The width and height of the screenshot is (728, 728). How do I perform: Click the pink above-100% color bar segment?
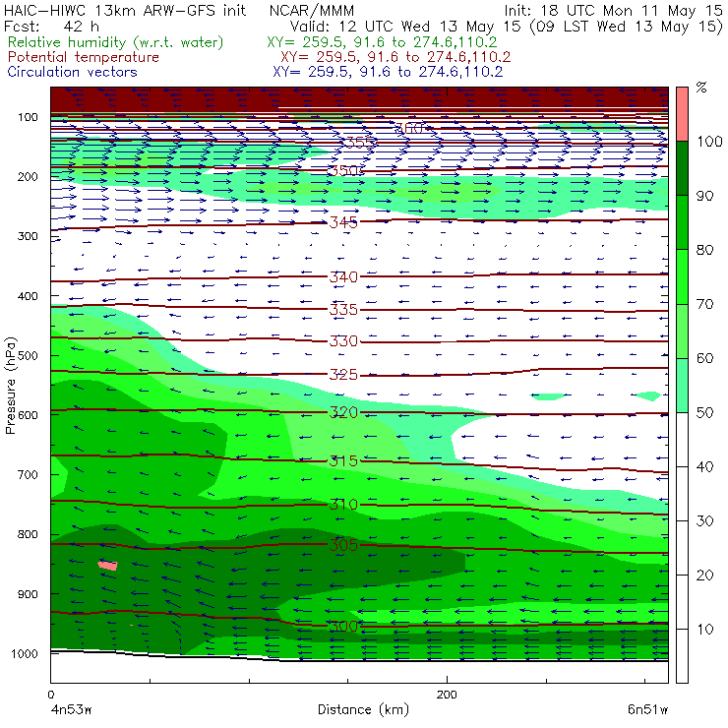[682, 114]
